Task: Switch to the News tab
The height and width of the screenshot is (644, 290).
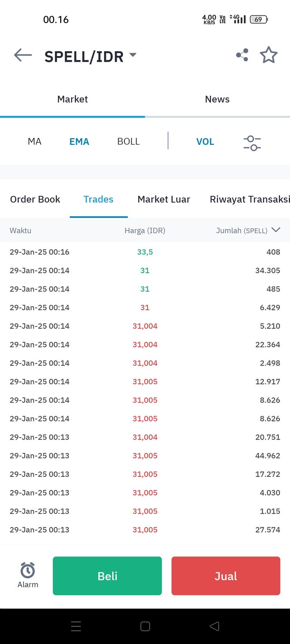Action: (x=217, y=99)
